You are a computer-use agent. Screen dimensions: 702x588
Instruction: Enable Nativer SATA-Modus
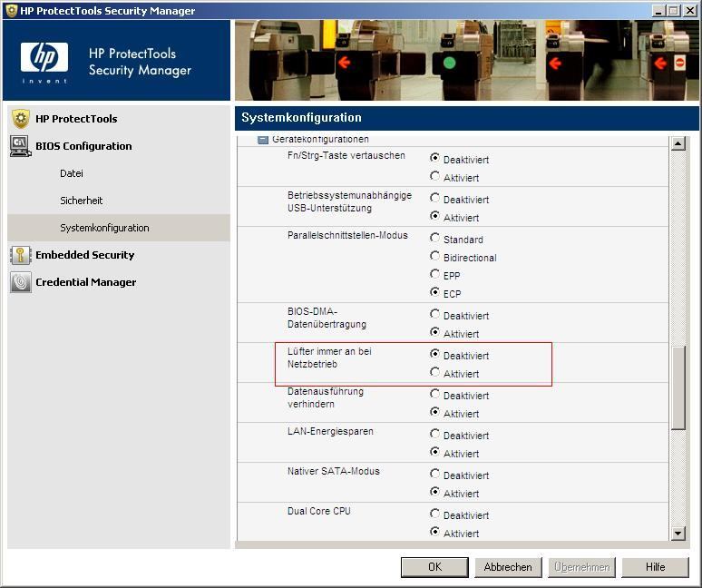[434, 492]
